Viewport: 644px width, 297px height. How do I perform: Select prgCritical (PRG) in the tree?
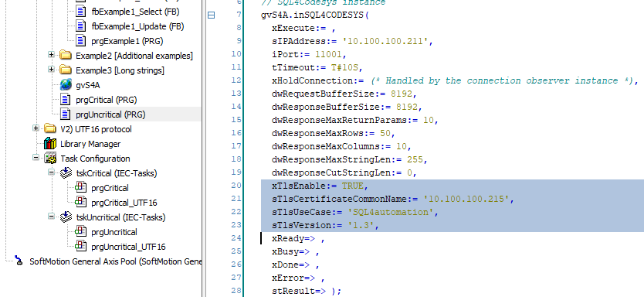[107, 100]
